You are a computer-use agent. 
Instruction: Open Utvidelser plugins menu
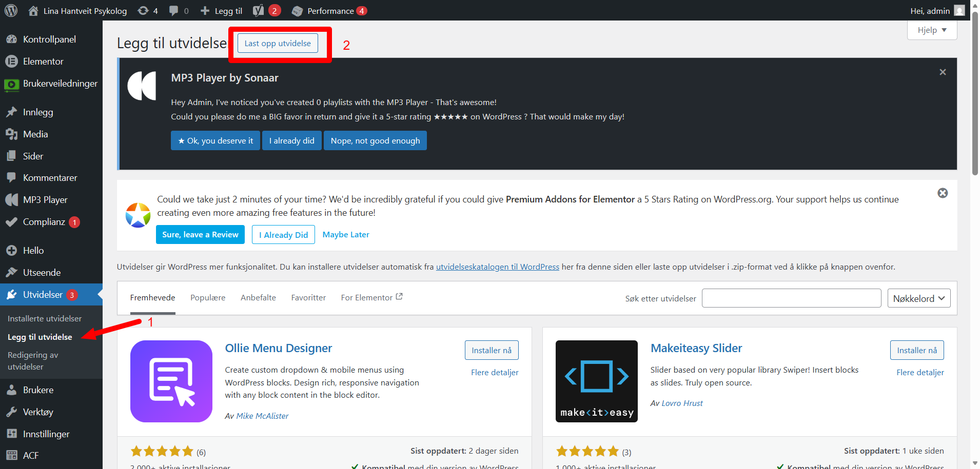click(x=51, y=295)
